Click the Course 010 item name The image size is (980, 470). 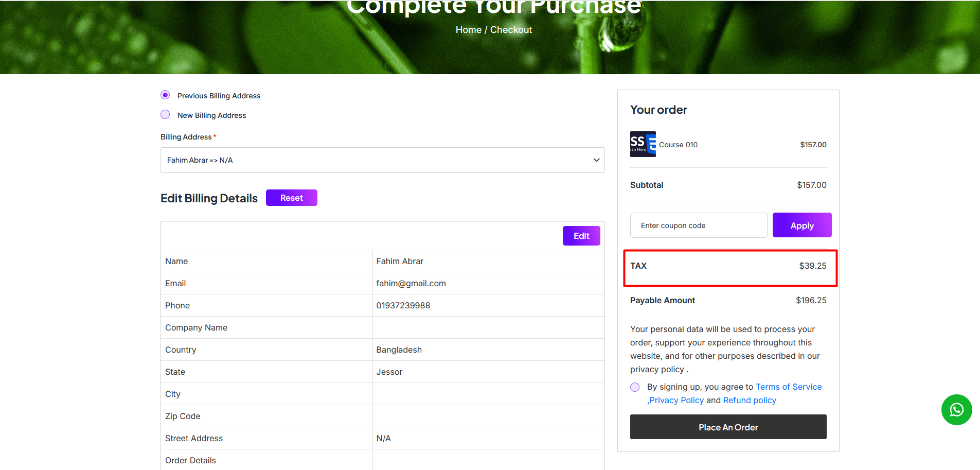point(678,145)
